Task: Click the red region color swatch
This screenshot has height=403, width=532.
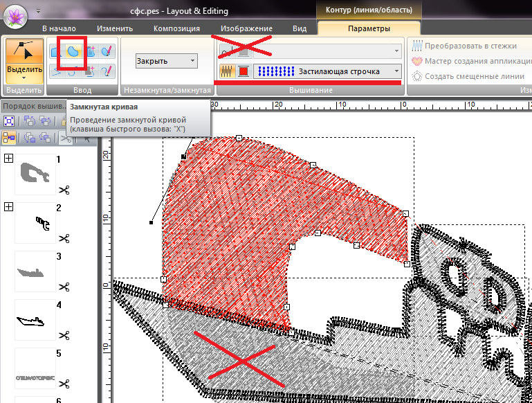Action: 244,71
